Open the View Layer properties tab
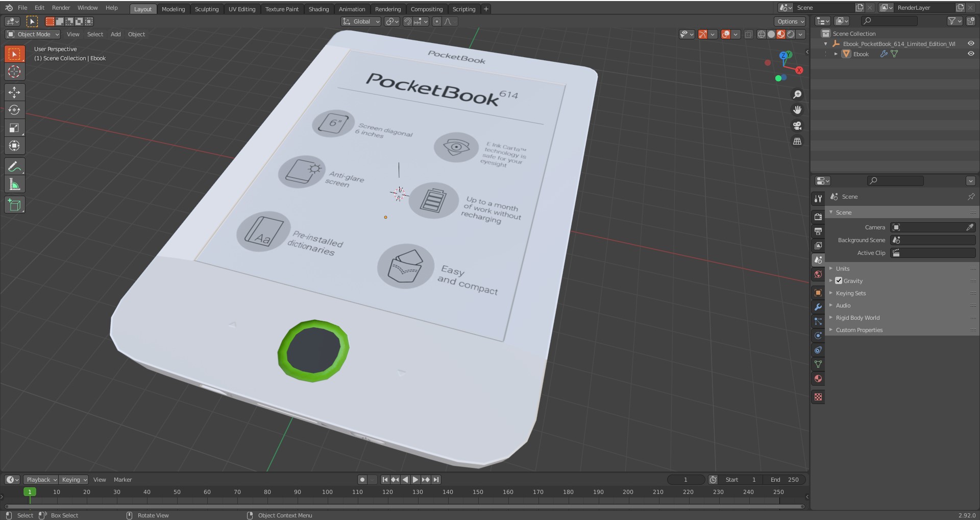 point(818,245)
